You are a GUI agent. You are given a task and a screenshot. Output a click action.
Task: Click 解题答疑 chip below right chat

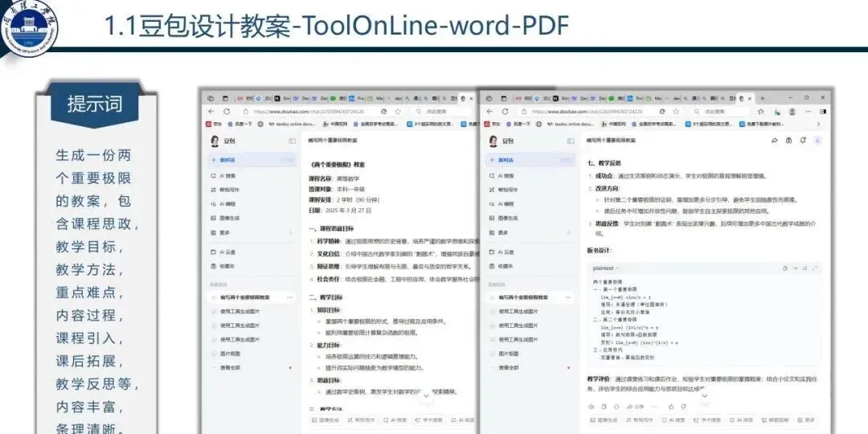click(774, 420)
